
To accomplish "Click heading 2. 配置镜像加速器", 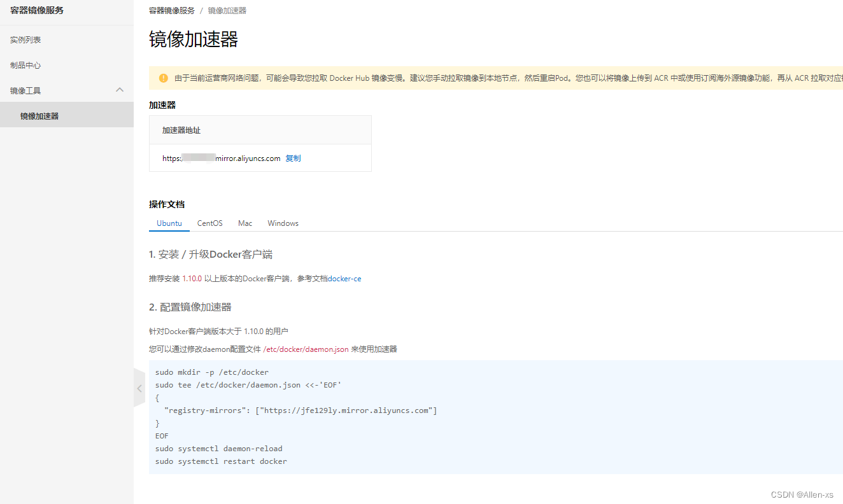I will point(190,307).
